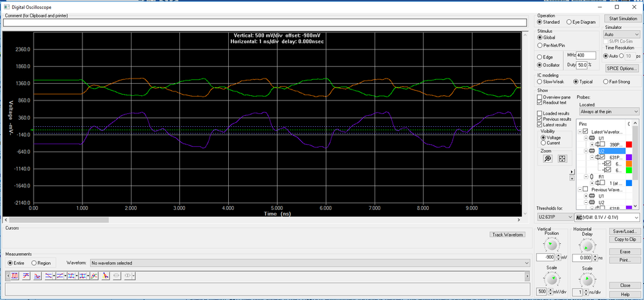Click the third measurement toolbar icon
This screenshot has width=644, height=300.
click(37, 275)
